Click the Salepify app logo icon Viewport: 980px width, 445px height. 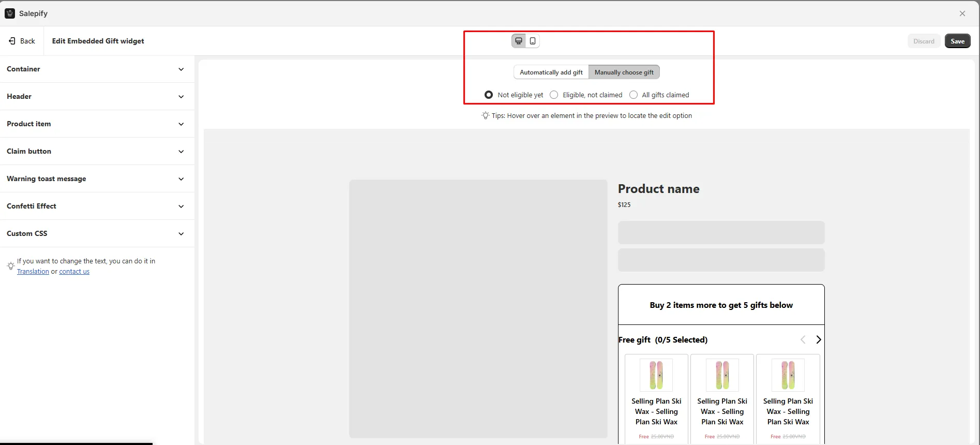pyautogui.click(x=10, y=13)
